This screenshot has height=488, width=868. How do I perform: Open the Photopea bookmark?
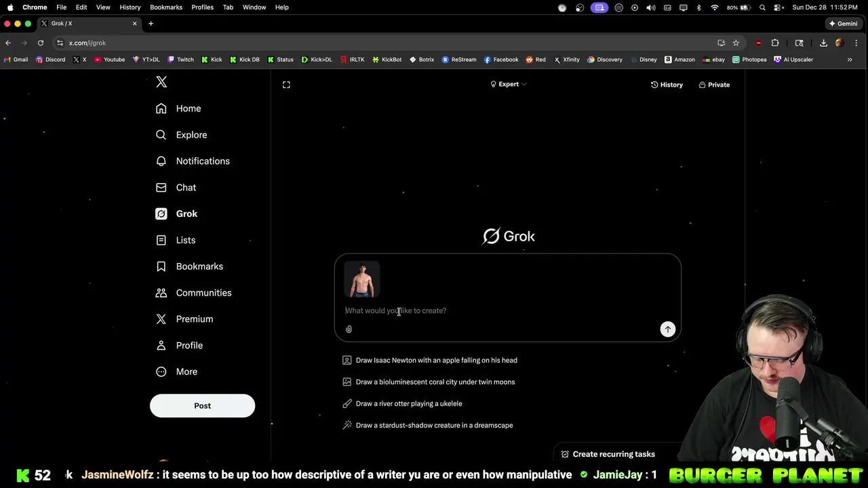coord(749,60)
